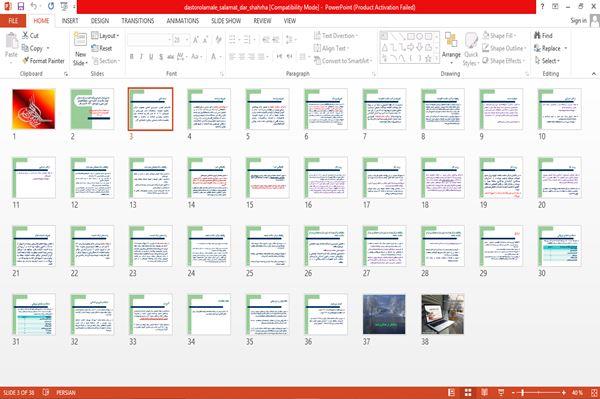Viewport: 600px width, 399px height.
Task: Toggle text shadow formatting
Action: (x=161, y=57)
